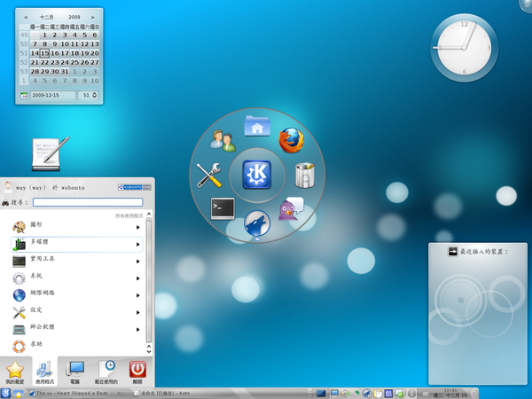Click the KDE logo at the ring center
Viewport: 532px width, 399px height.
click(257, 175)
